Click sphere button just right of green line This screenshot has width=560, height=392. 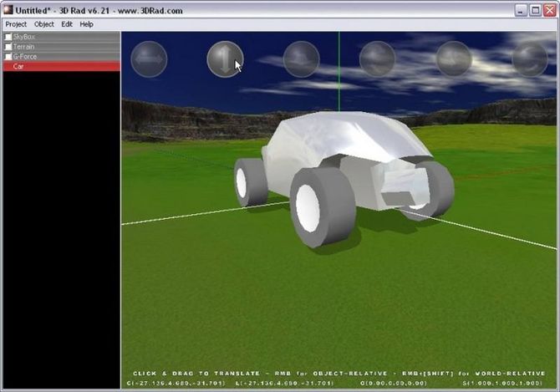[377, 59]
